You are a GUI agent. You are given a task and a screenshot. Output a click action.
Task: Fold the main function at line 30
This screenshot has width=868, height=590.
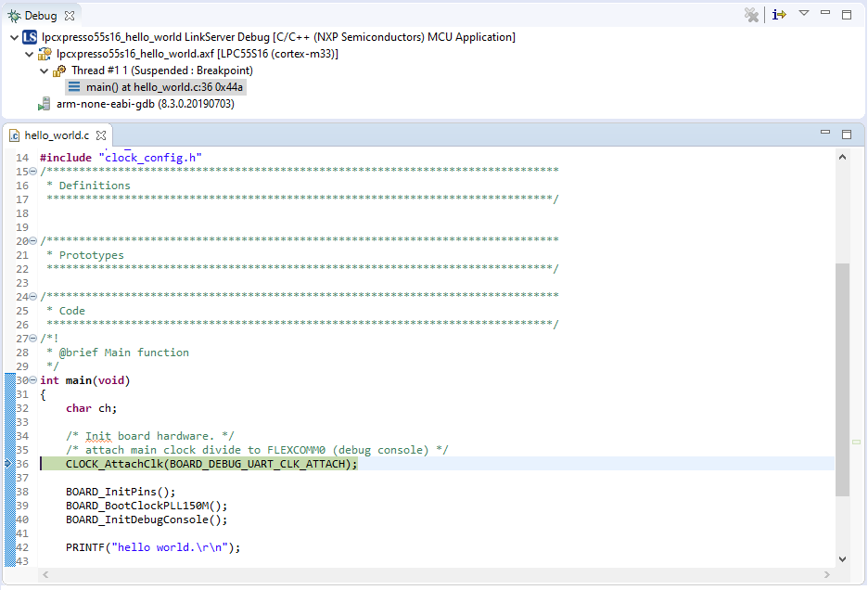pos(33,380)
